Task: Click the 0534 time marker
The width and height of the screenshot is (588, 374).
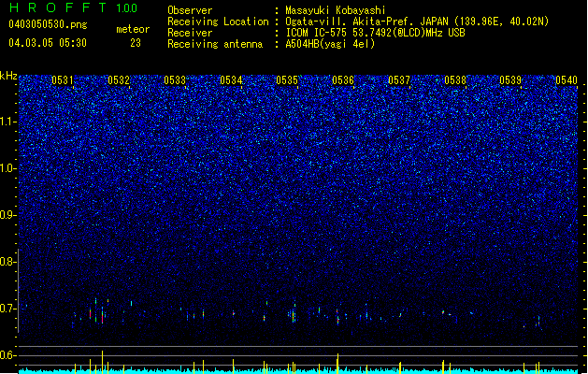Action: [231, 80]
